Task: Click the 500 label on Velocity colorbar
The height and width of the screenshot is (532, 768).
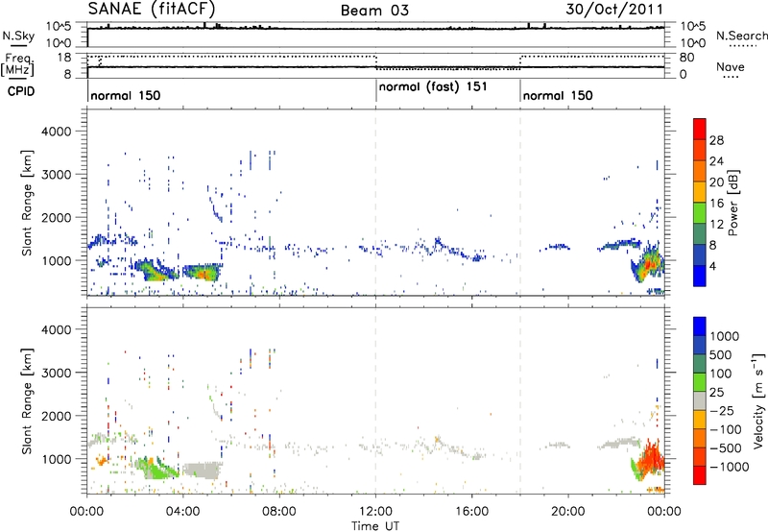Action: [720, 354]
